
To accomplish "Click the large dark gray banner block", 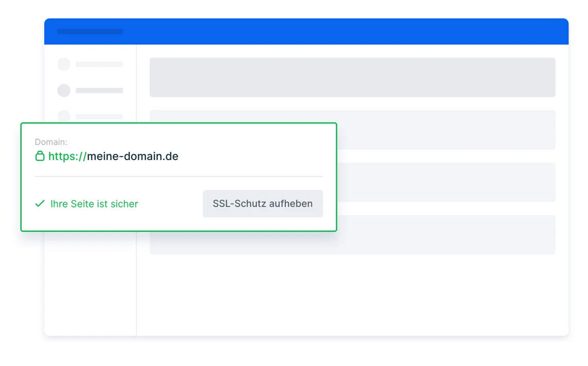I will 352,77.
